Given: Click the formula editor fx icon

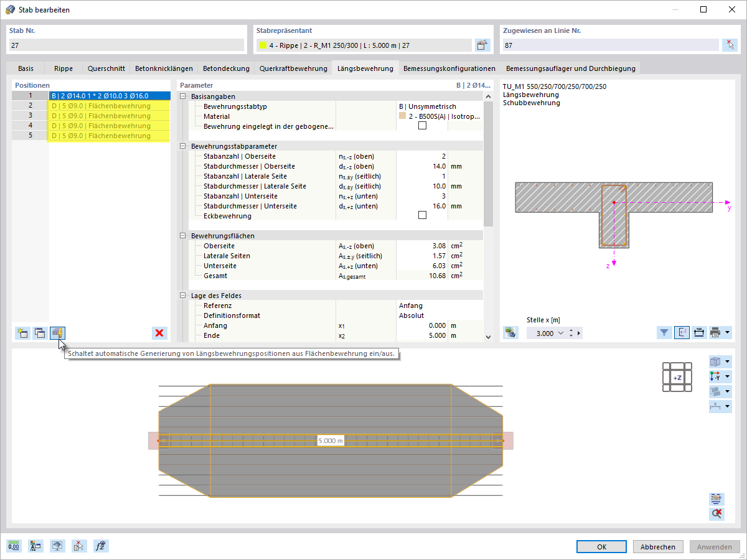Looking at the screenshot, I should [x=101, y=546].
